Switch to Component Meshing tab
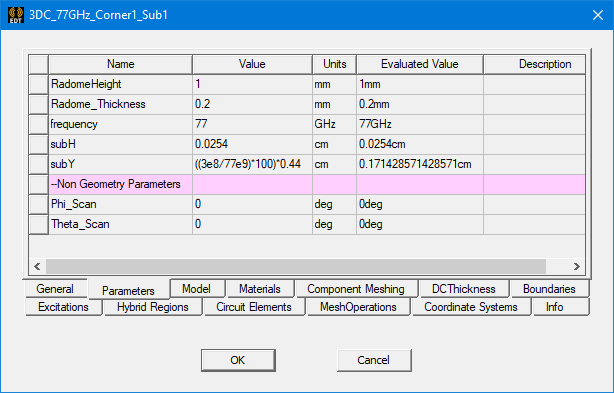Viewport: 614px width, 393px height. (356, 289)
